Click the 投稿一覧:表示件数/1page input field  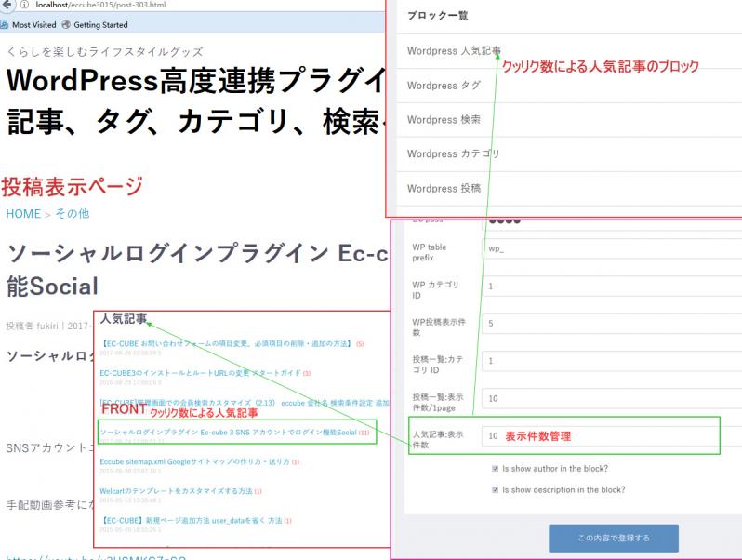[612, 398]
